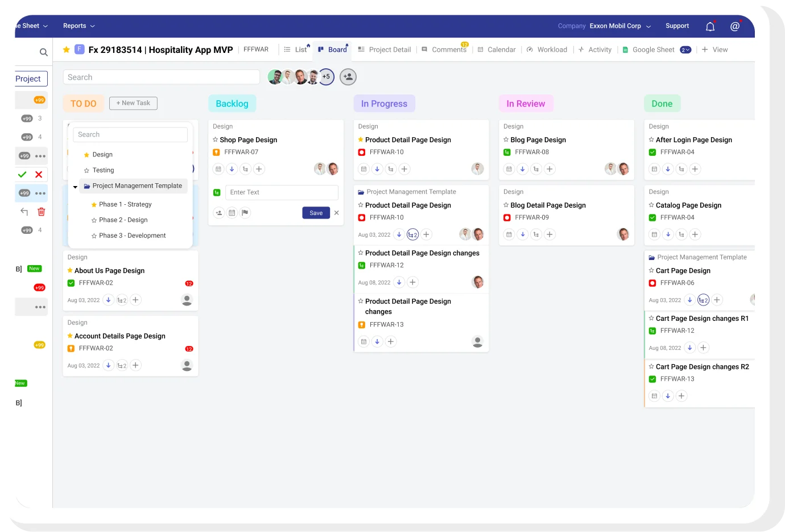Click the subtask icon on Catalog Page Design card
Viewport: 785px width, 532px height.
pyautogui.click(x=681, y=234)
